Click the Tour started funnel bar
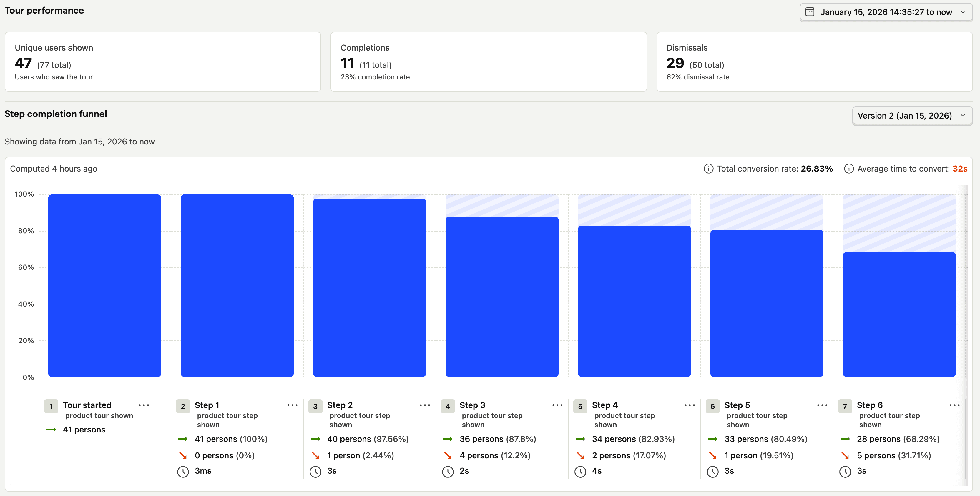 (x=104, y=285)
